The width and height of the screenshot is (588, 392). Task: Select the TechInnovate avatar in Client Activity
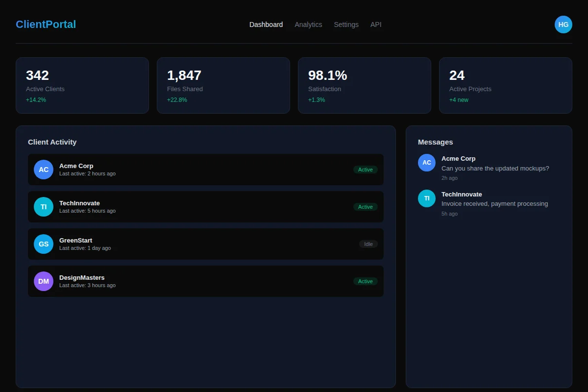[x=44, y=207]
